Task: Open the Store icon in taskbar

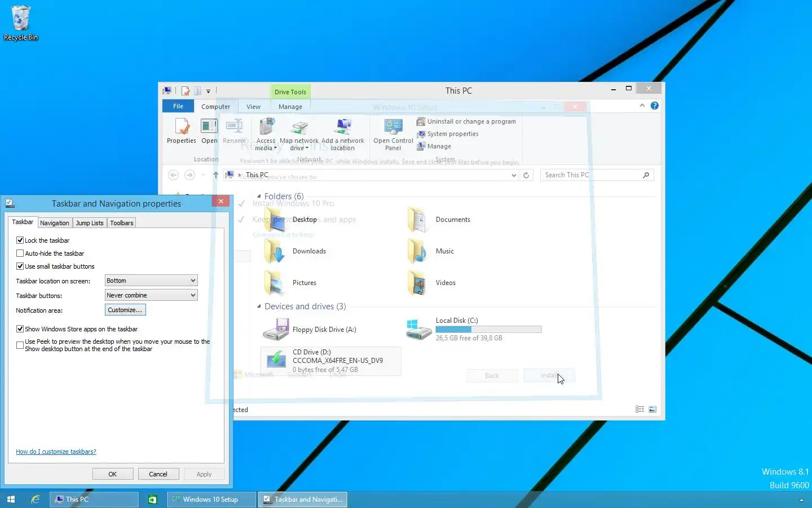Action: point(152,500)
